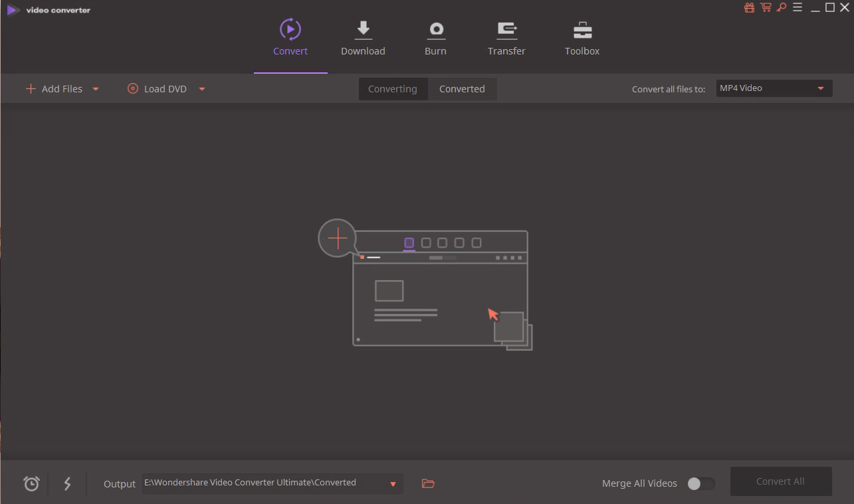This screenshot has width=854, height=504.
Task: Click the big plus add-file icon
Action: pos(338,238)
